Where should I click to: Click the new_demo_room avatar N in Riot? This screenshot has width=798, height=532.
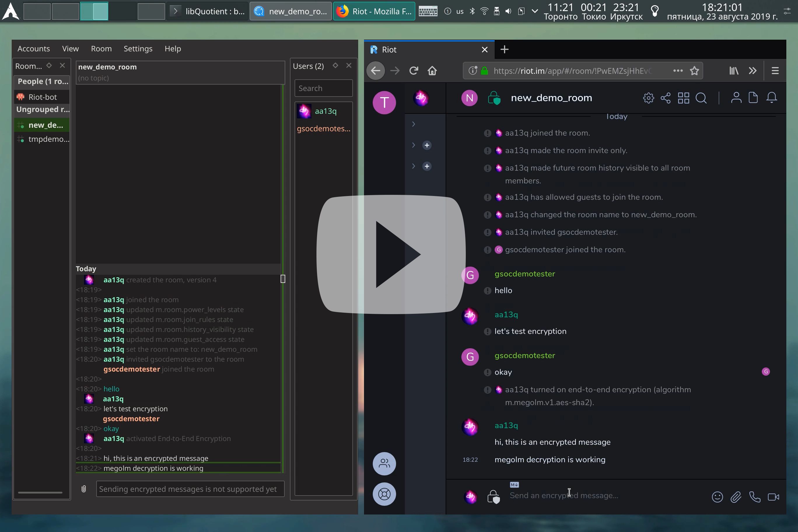coord(470,98)
